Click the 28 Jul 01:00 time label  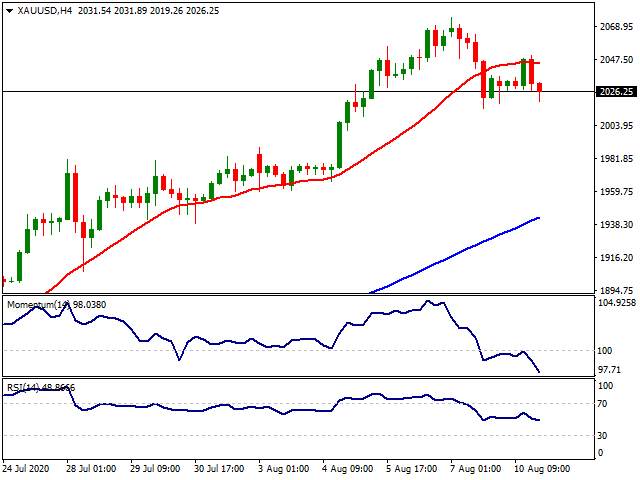91,468
